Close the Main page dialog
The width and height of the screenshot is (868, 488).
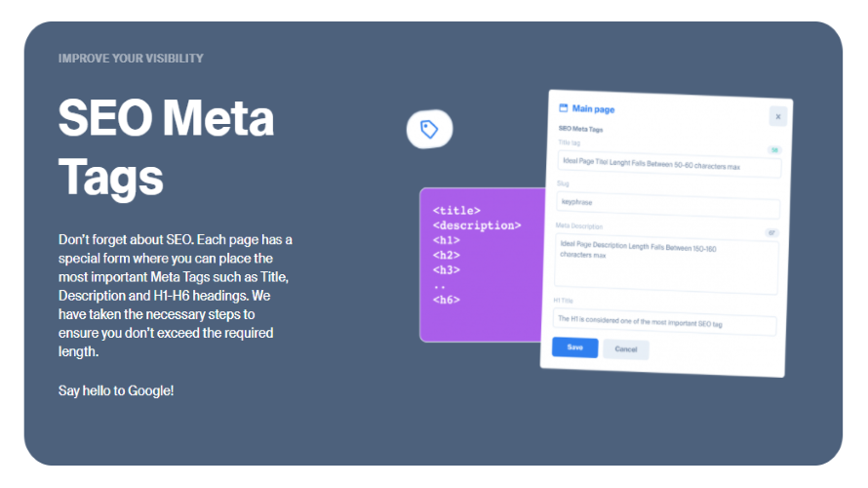[777, 116]
